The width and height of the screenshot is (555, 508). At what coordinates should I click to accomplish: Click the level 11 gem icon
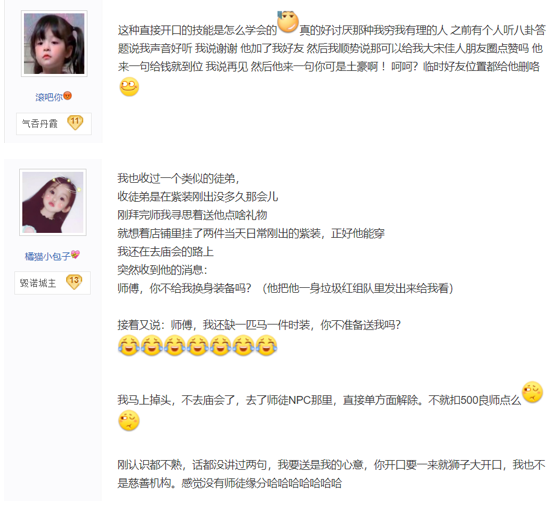tap(75, 122)
